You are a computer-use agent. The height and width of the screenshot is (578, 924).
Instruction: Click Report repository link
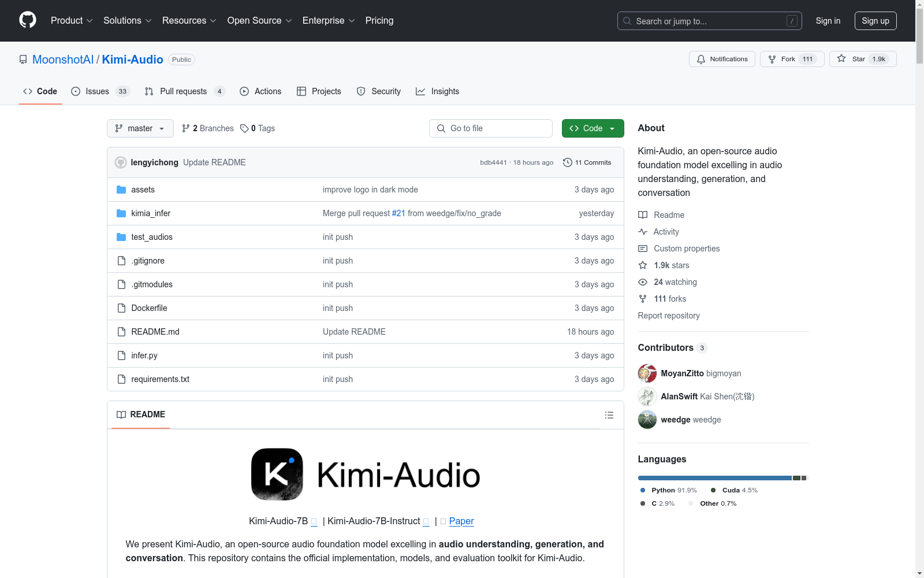pyautogui.click(x=669, y=316)
